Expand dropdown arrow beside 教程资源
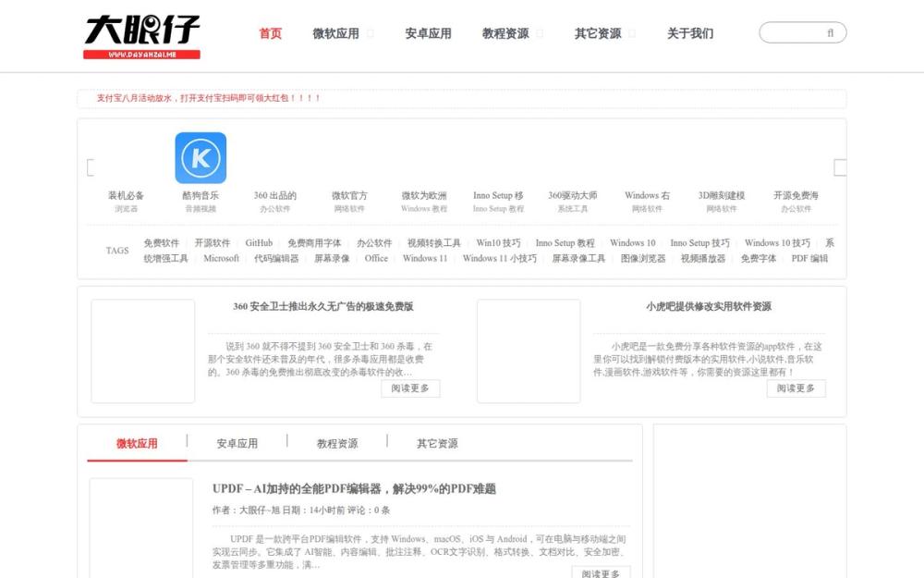The width and height of the screenshot is (924, 578). [540, 33]
